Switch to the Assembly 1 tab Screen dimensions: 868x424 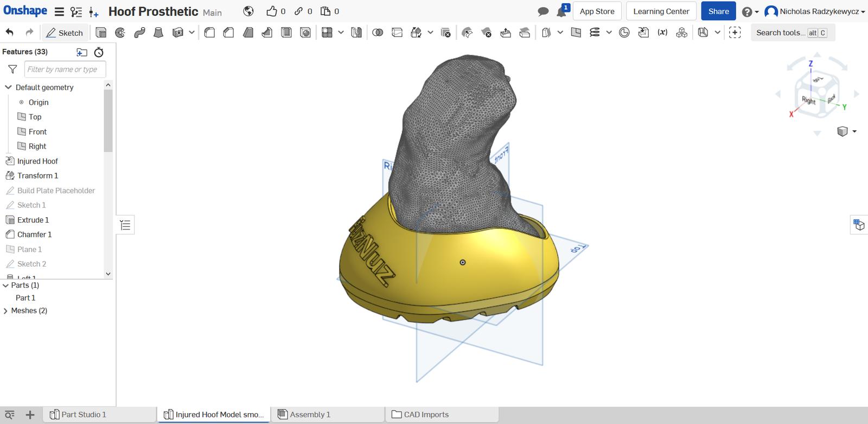pyautogui.click(x=310, y=415)
